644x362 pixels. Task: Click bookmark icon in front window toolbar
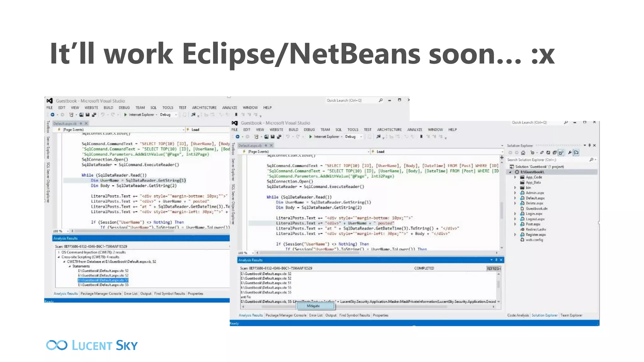pyautogui.click(x=421, y=137)
